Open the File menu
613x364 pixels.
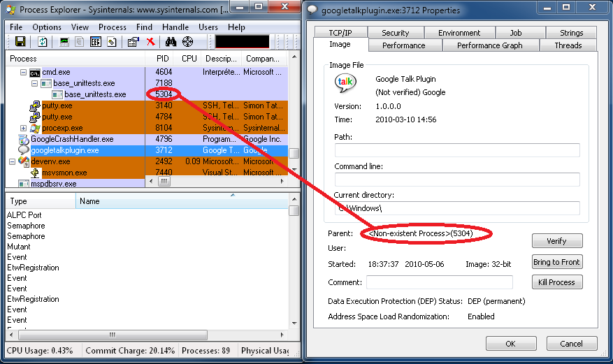tap(16, 27)
